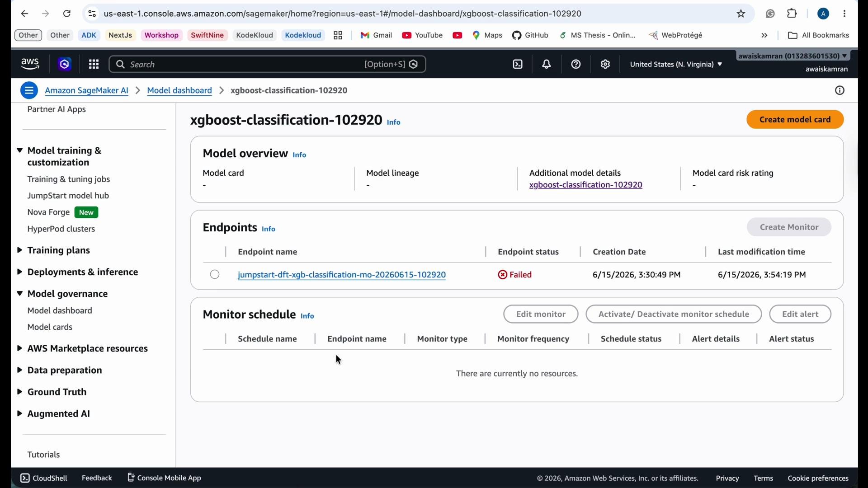Click the Edit alert button
Screen dimensions: 868x488
point(800,314)
